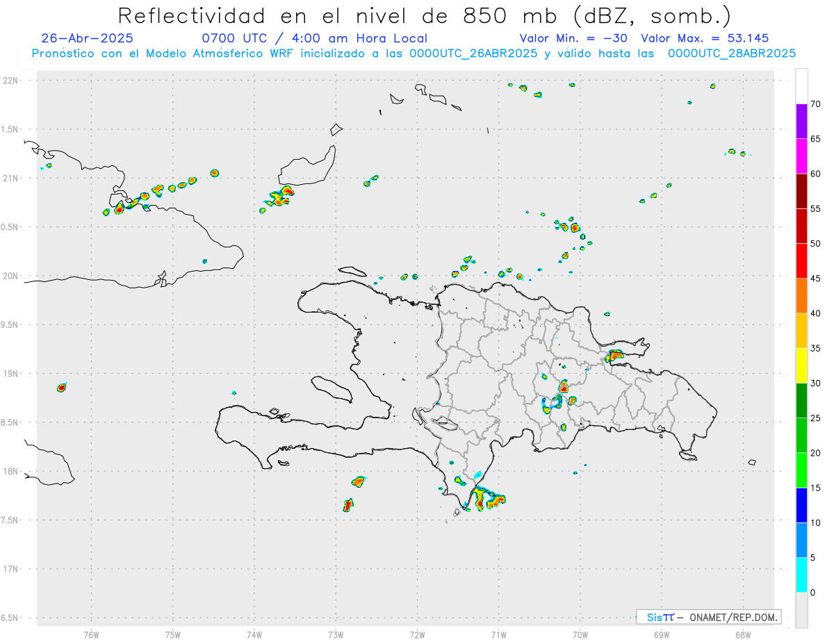Screen dimensions: 834x644
Task: Click the '71W' longitude label
Action: [498, 634]
